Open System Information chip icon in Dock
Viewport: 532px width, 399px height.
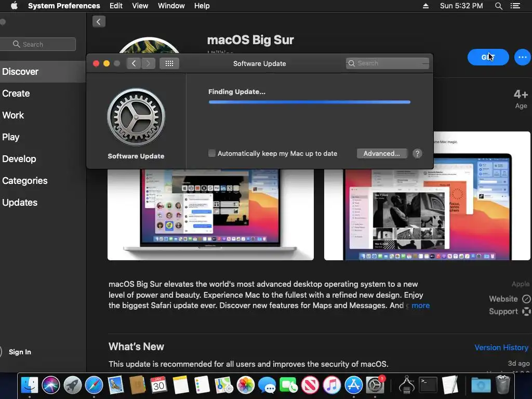pos(406,385)
